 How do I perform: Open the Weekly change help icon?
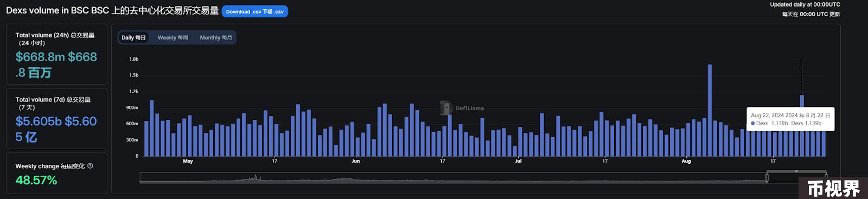click(x=90, y=166)
